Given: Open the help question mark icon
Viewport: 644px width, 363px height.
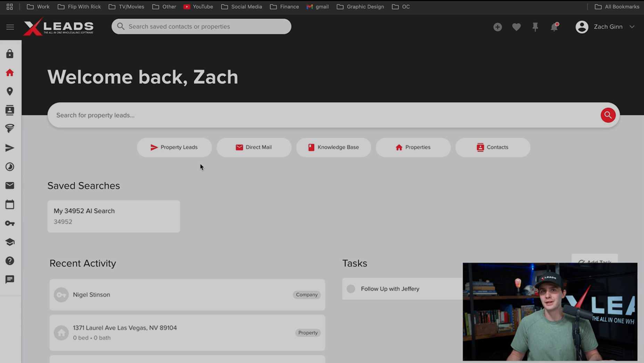Looking at the screenshot, I should coord(10,261).
